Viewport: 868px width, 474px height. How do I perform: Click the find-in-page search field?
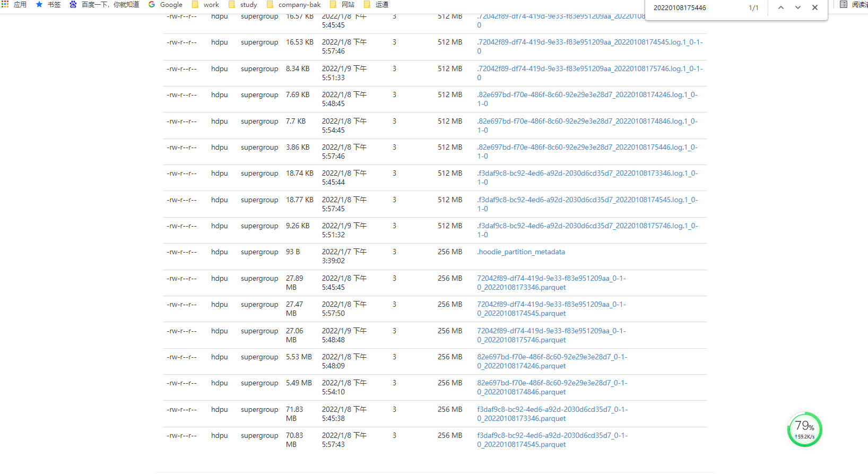pyautogui.click(x=695, y=7)
